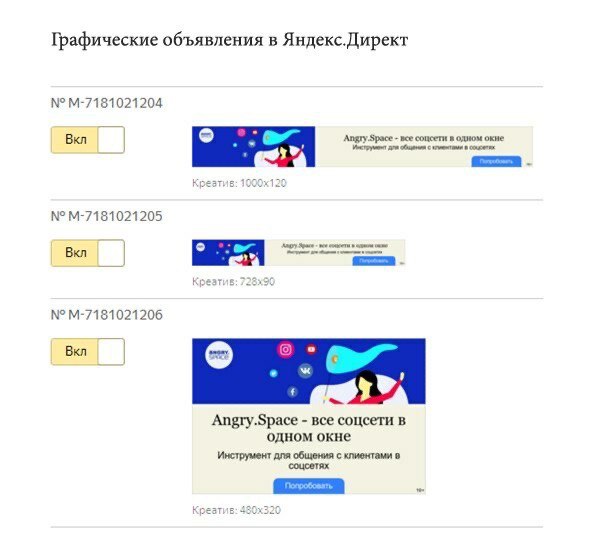Toggle the Вкл switch for ad M-7181021205
Image resolution: width=607 pixels, height=544 pixels.
point(88,253)
